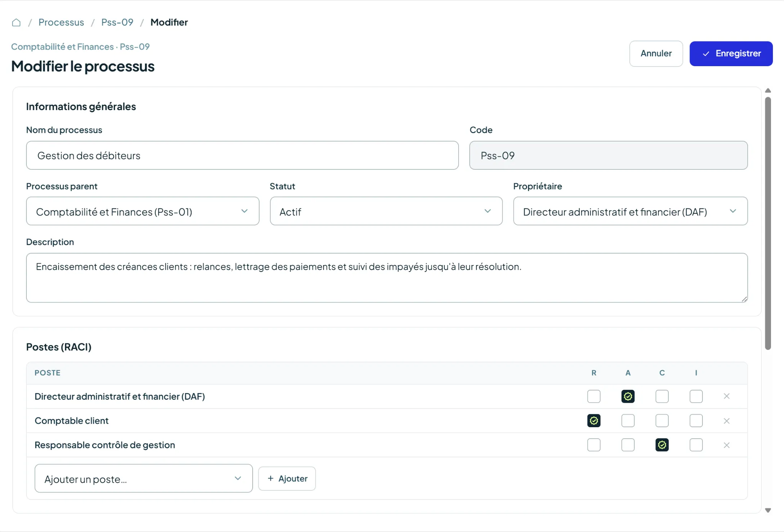This screenshot has width=784, height=532.
Task: Check A for Responsable contrôle de gestion
Action: [x=628, y=445]
